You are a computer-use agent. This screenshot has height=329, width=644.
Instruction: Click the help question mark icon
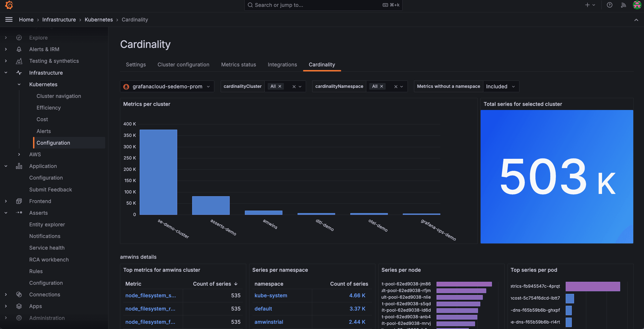(x=610, y=5)
